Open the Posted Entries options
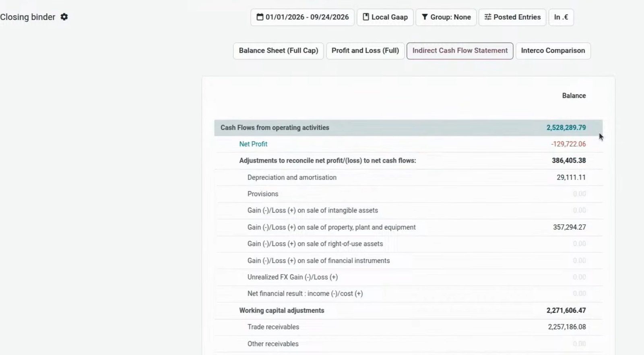 point(512,17)
